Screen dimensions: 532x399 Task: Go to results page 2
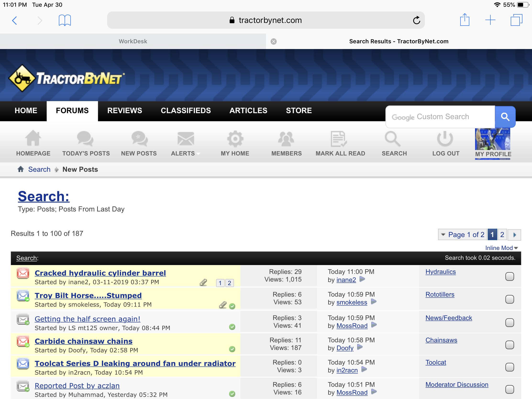(502, 235)
